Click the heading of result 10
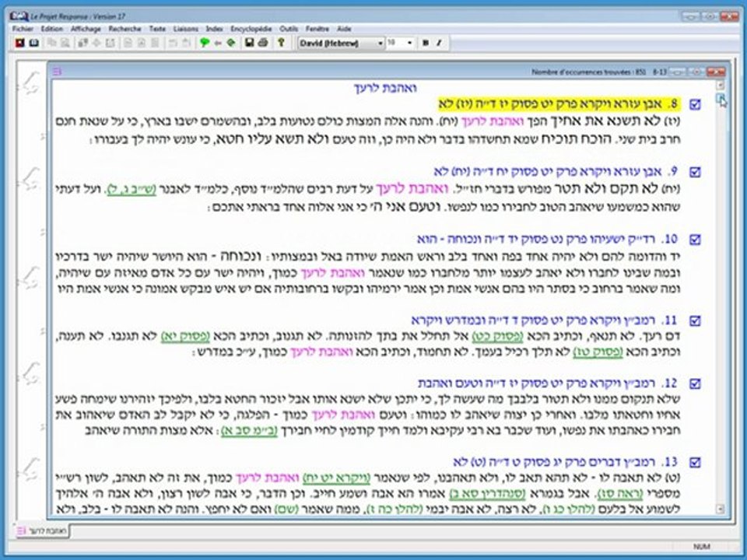747x560 pixels. tap(548, 239)
